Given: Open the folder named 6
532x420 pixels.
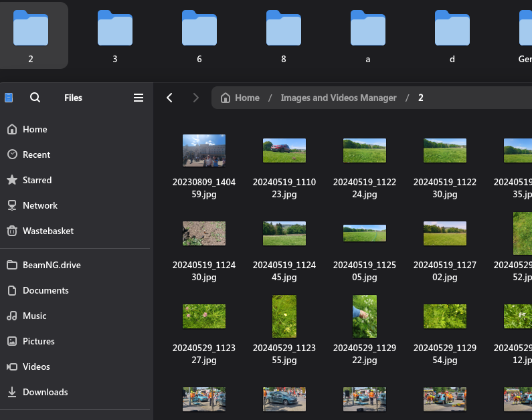Looking at the screenshot, I should tap(199, 35).
